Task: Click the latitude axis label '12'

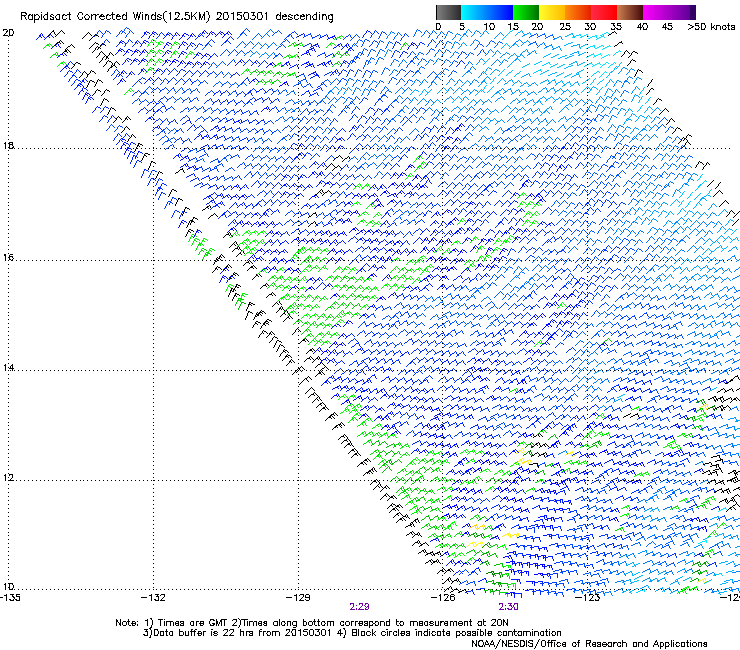Action: click(x=8, y=478)
